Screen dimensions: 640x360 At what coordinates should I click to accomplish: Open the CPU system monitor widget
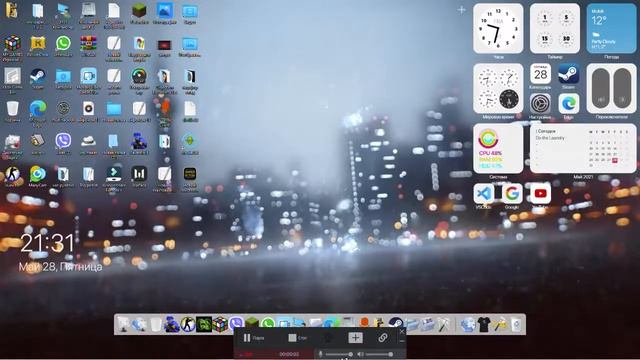pyautogui.click(x=498, y=148)
